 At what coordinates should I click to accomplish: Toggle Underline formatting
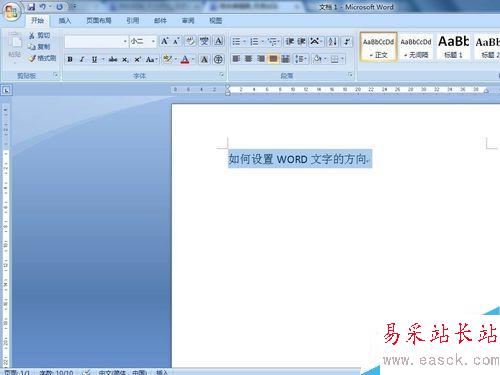tap(94, 59)
